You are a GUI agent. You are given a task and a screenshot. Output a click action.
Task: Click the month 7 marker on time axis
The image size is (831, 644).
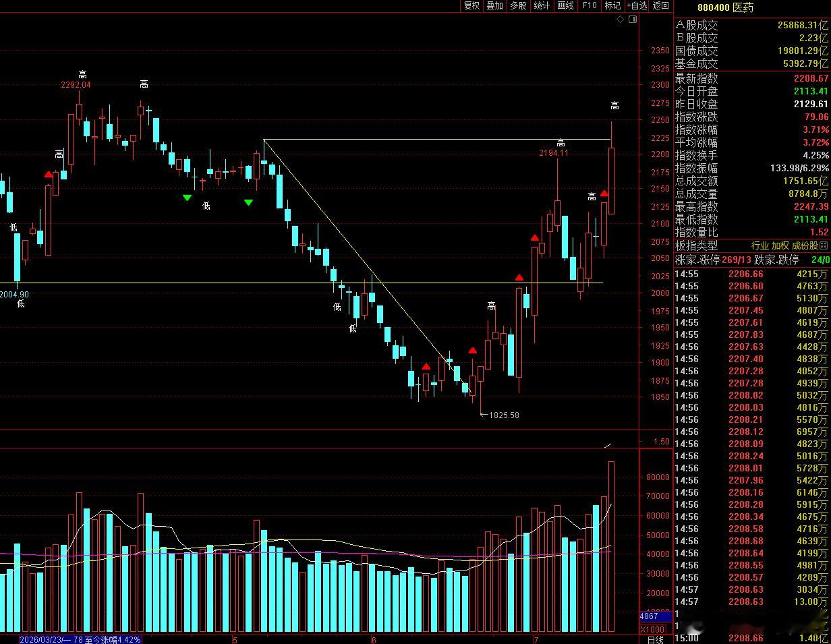point(536,639)
